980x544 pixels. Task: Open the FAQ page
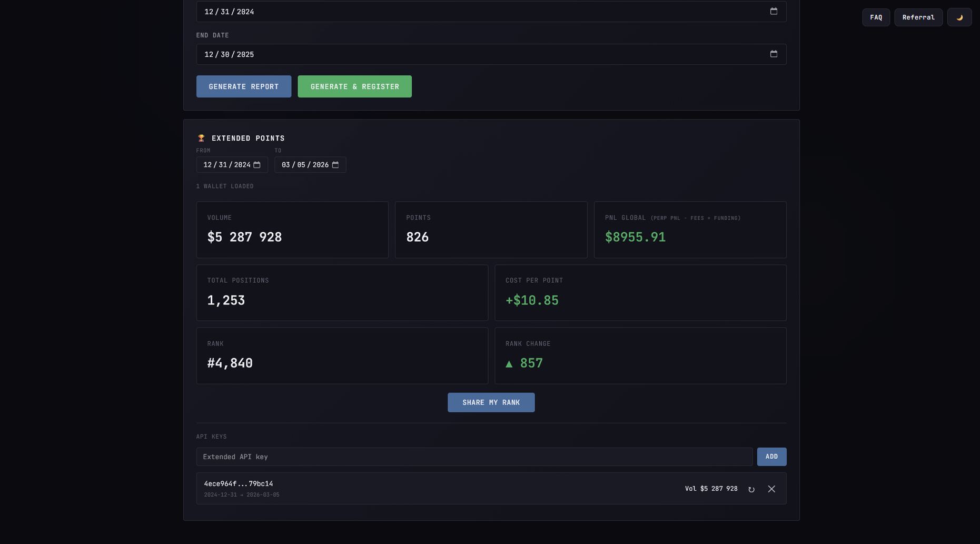pos(876,17)
